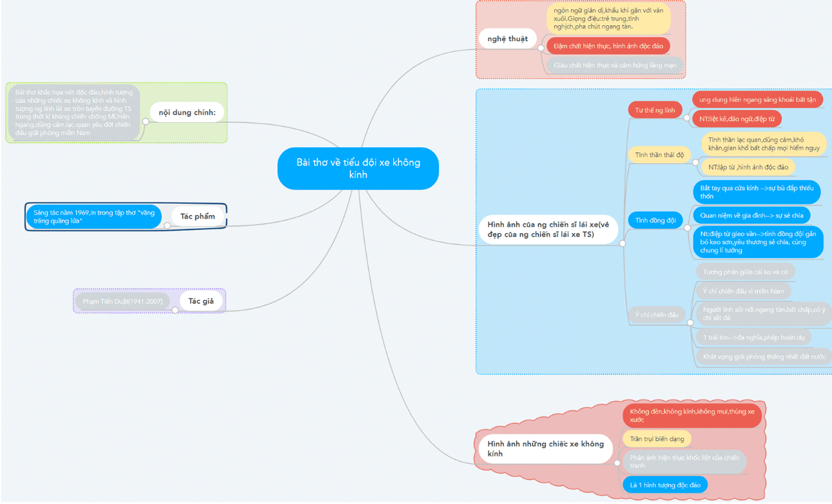Collapse the 'Hình ảnh những chiếc xe không kính' circle
Viewport: 832px width, 504px height.
[x=617, y=463]
